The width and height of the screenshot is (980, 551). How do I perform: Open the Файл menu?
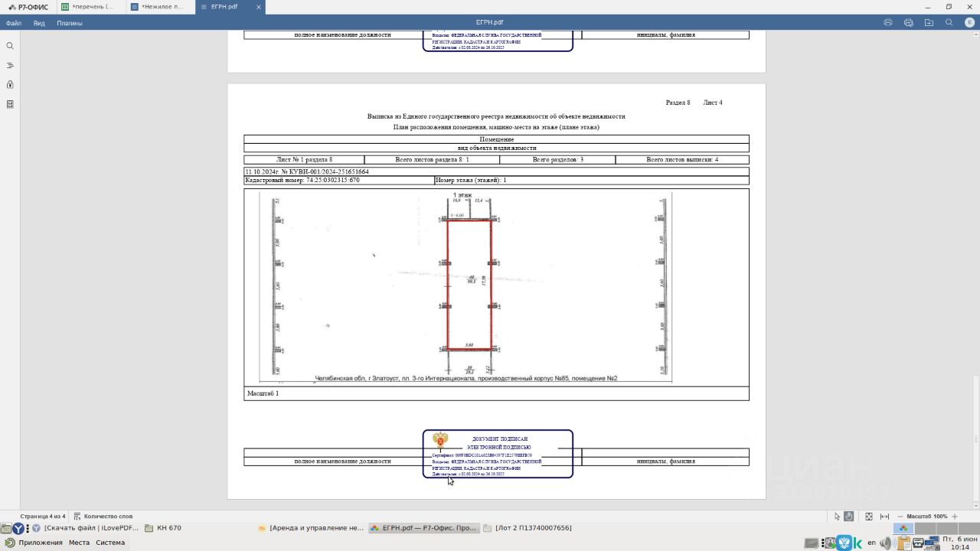14,23
